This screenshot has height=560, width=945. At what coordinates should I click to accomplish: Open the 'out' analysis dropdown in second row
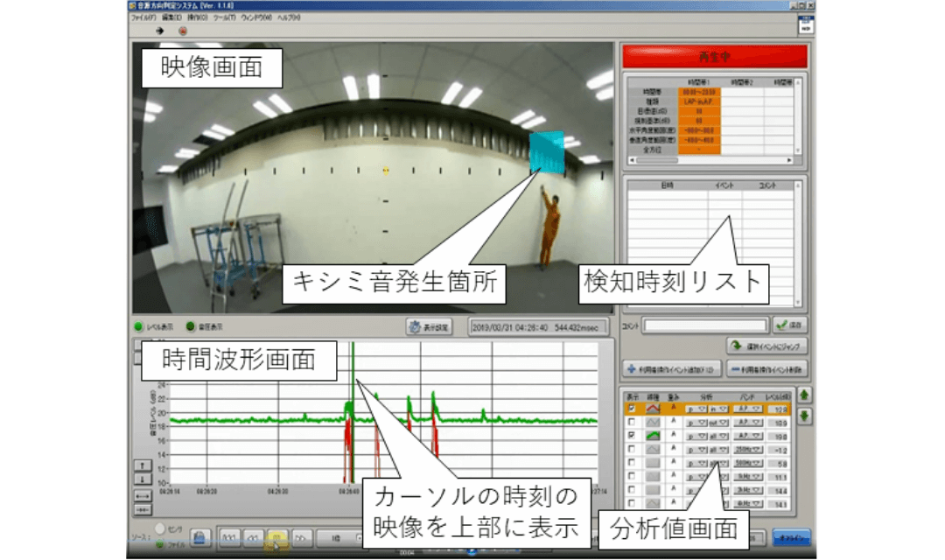[717, 423]
